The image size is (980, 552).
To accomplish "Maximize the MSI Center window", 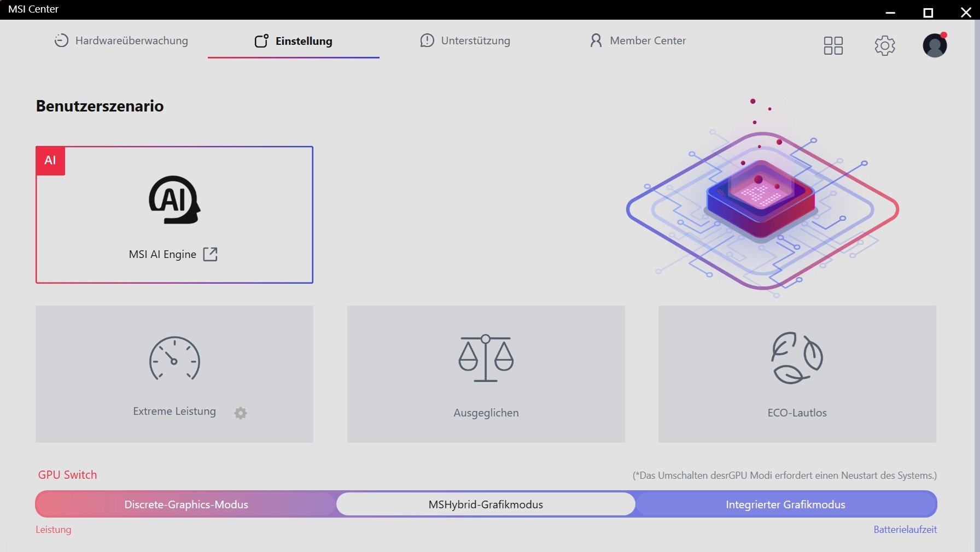I will [x=928, y=13].
